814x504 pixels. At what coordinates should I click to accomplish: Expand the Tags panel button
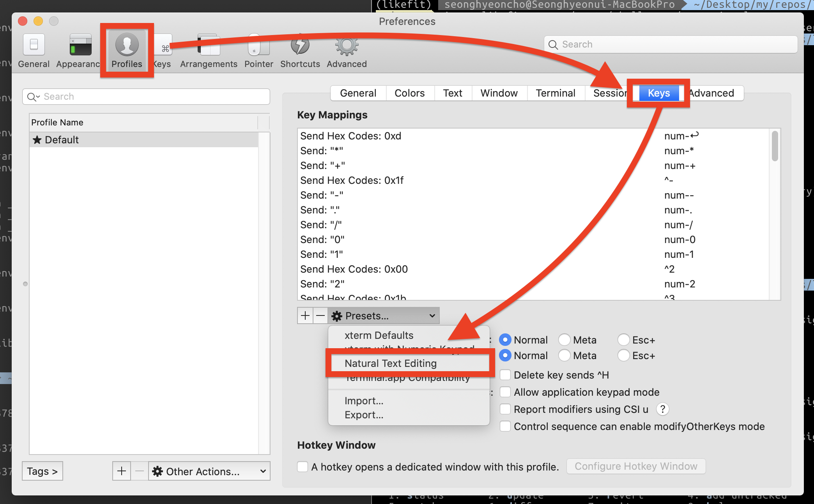tap(42, 471)
